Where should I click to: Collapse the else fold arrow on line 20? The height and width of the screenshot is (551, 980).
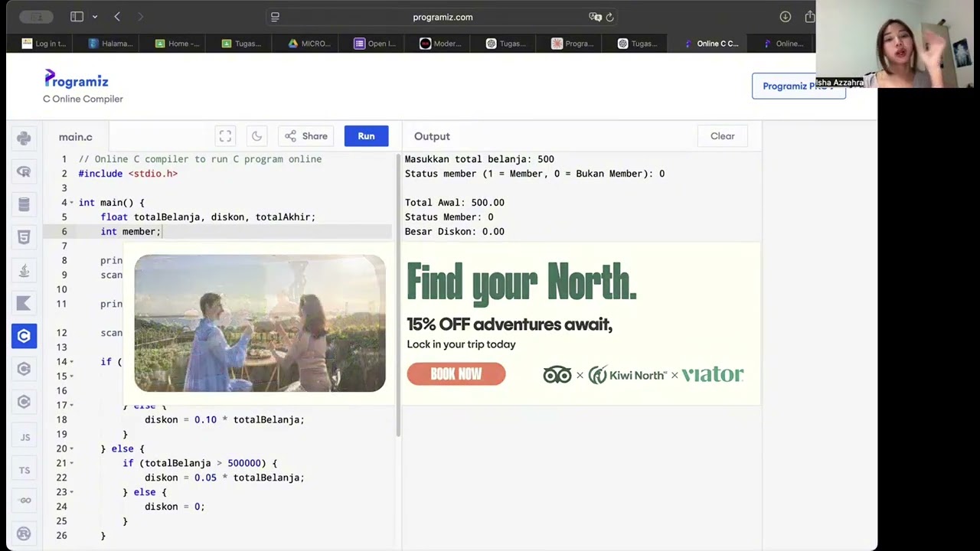[71, 448]
